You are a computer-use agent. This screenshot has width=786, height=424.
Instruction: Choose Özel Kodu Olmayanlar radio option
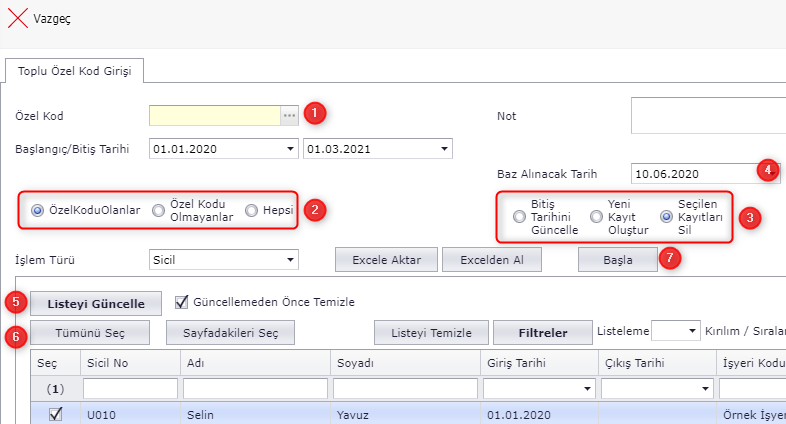click(158, 210)
